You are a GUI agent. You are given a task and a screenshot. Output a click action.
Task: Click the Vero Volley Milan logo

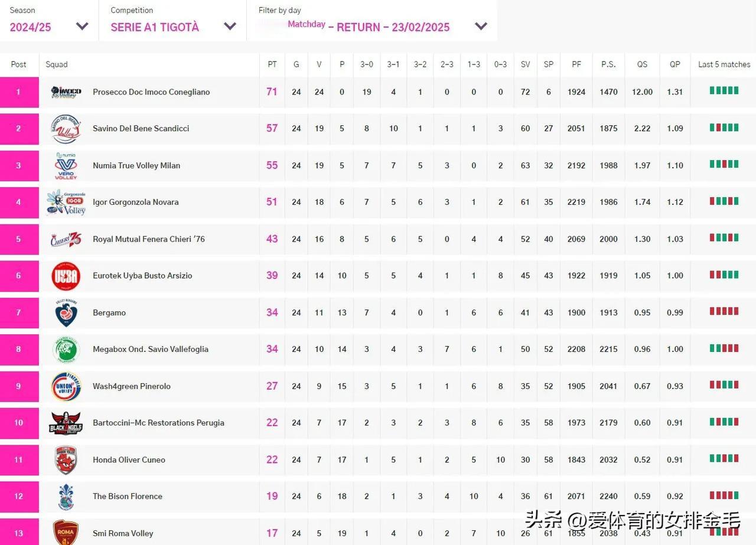(66, 165)
